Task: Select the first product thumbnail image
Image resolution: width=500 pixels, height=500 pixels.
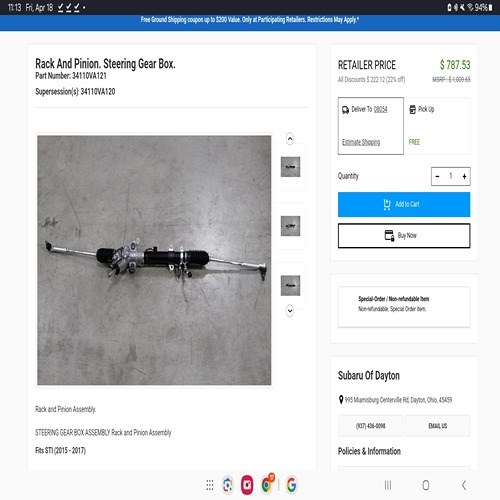Action: (290, 167)
